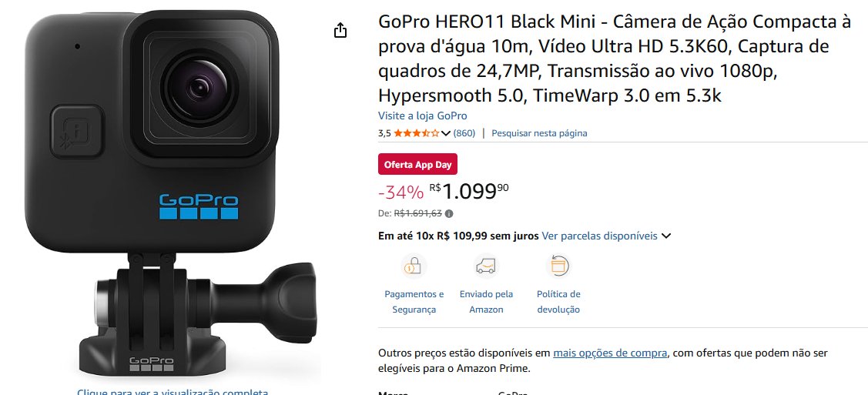The width and height of the screenshot is (868, 395).
Task: Click the Pagamentos e Segurança text link
Action: pos(414,302)
